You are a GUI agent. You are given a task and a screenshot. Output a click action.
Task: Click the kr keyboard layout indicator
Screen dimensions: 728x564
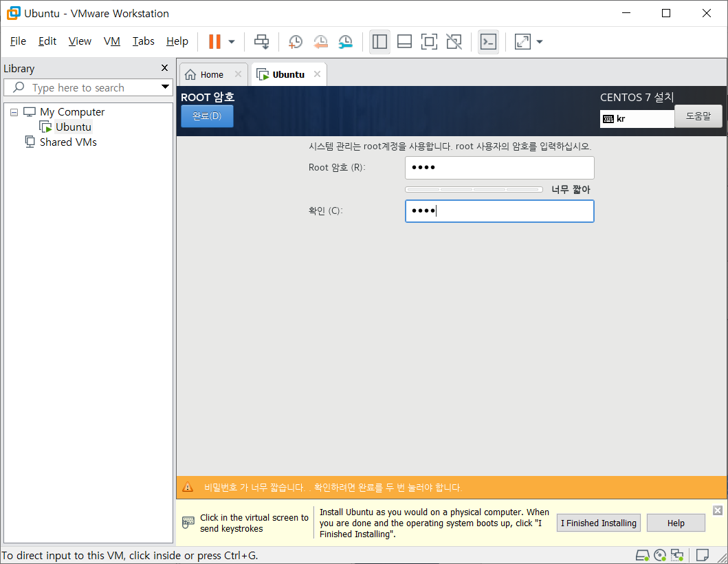pos(637,118)
